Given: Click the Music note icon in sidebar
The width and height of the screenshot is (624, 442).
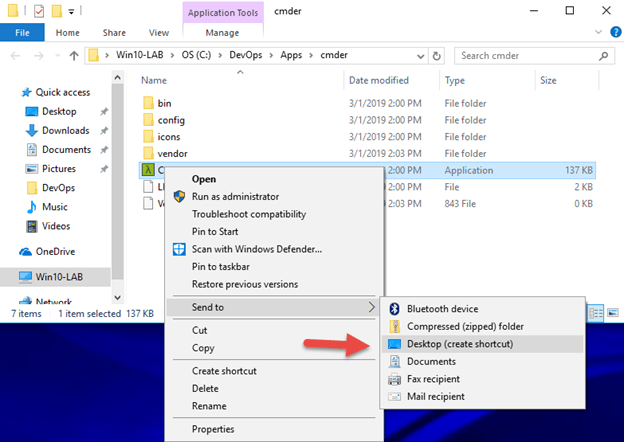Looking at the screenshot, I should click(x=31, y=207).
